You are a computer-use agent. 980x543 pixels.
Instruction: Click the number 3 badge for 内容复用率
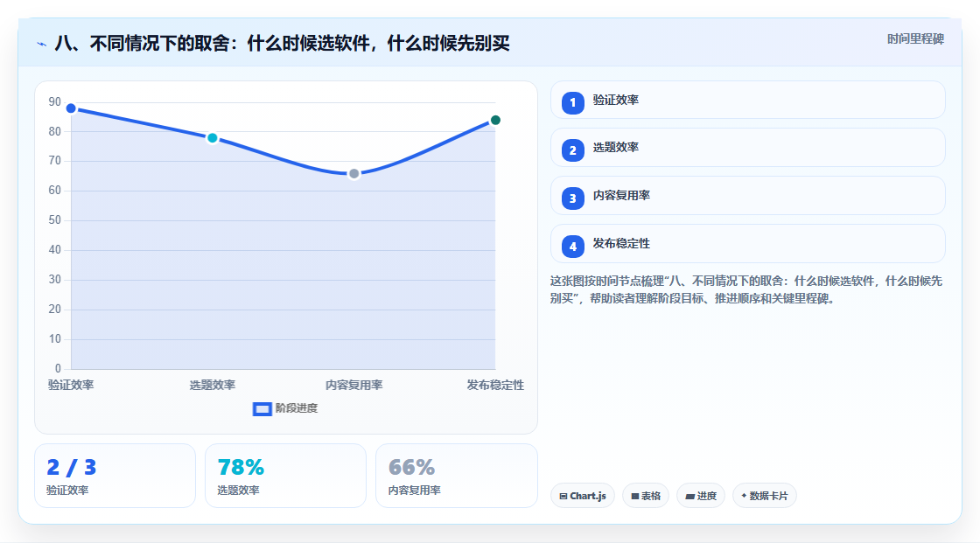(x=572, y=198)
